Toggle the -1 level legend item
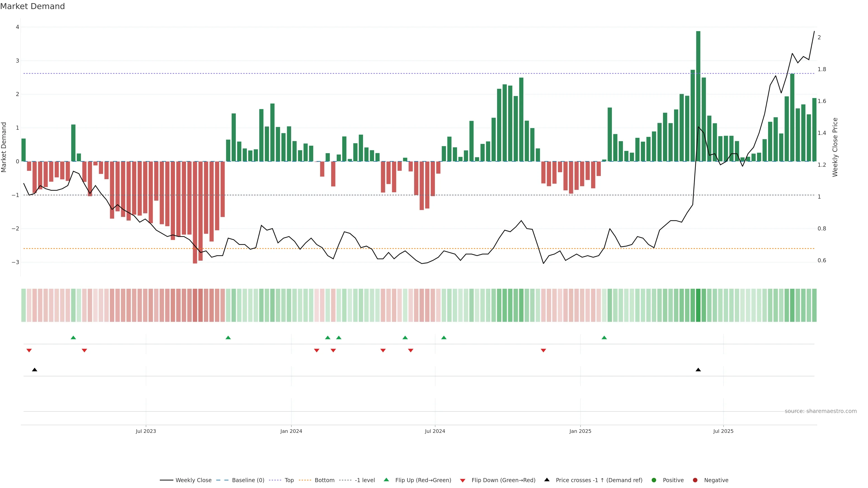This screenshot has width=868, height=488. pos(365,480)
